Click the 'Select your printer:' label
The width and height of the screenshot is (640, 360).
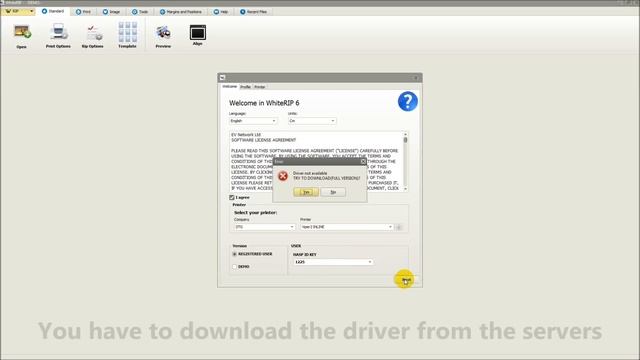pos(256,213)
